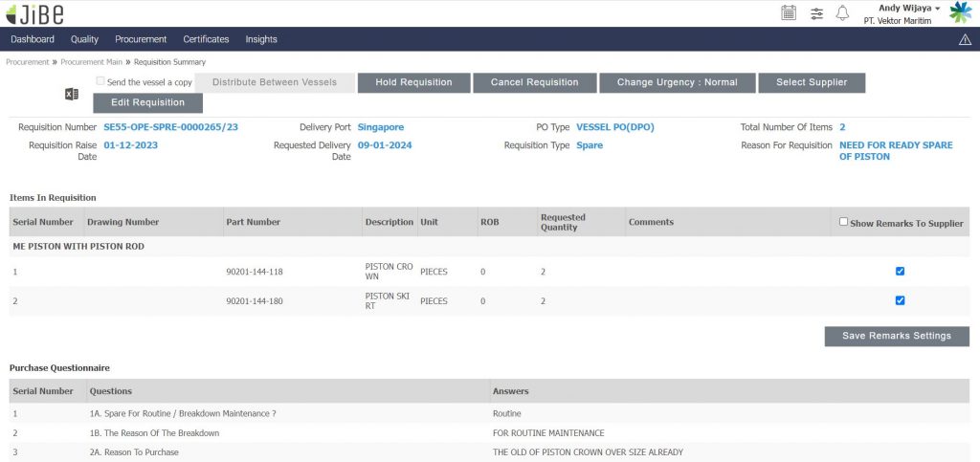This screenshot has width=980, height=462.
Task: Open the Quality menu
Action: pyautogui.click(x=84, y=39)
